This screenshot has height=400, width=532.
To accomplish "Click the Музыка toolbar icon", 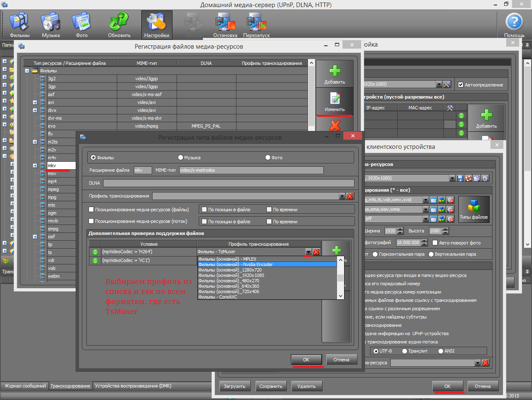I will click(x=51, y=25).
